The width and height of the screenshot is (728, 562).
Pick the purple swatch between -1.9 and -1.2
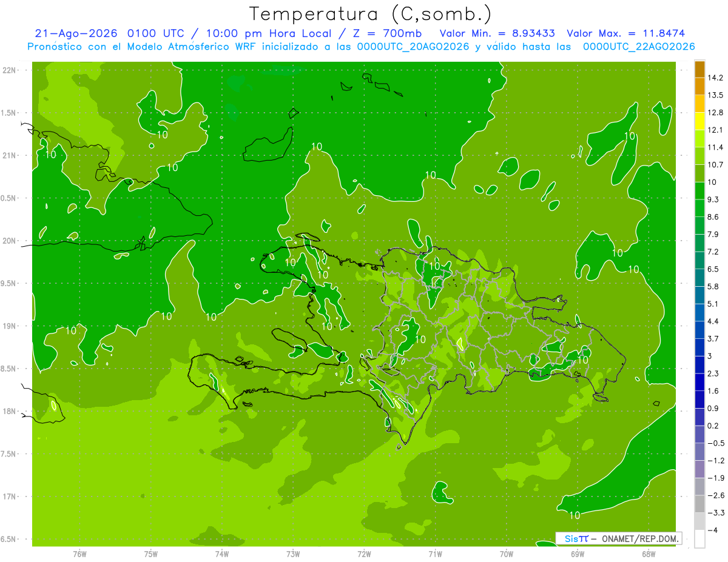(x=699, y=469)
